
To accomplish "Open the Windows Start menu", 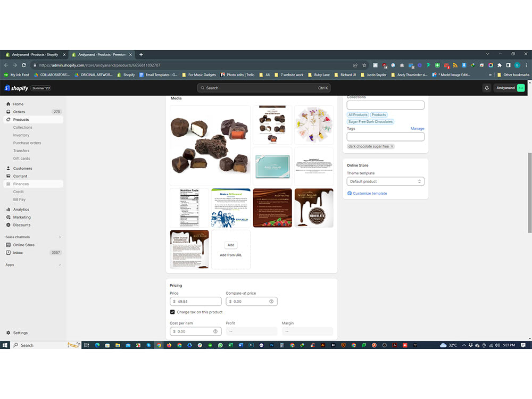I will (x=5, y=345).
